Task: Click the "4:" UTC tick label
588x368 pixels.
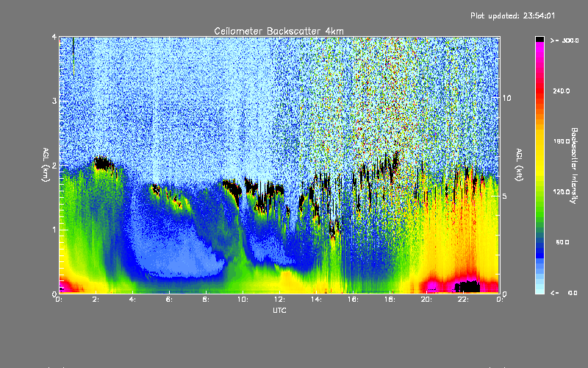Action: coord(132,300)
